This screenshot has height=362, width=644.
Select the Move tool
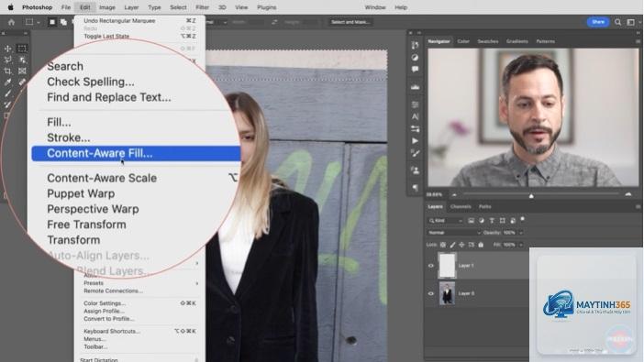[8, 49]
